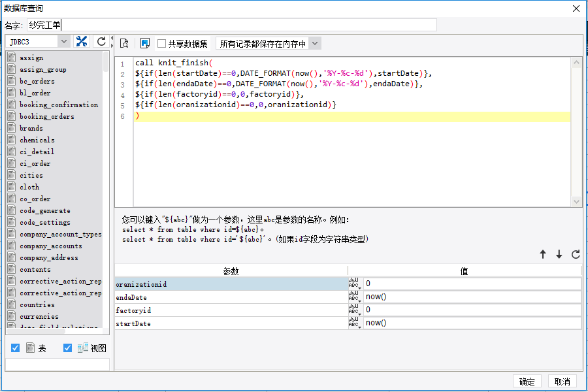
Task: Select the cloth table in list
Action: coord(29,187)
